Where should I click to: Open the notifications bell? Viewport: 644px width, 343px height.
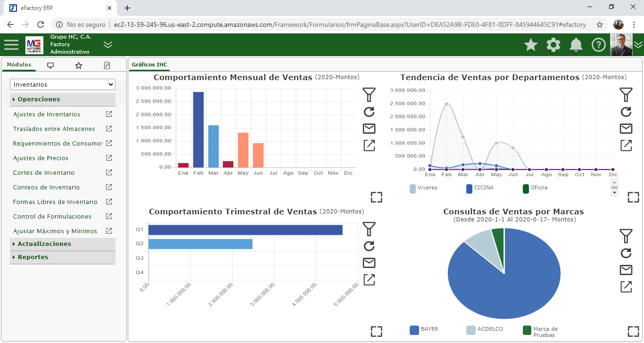[576, 45]
